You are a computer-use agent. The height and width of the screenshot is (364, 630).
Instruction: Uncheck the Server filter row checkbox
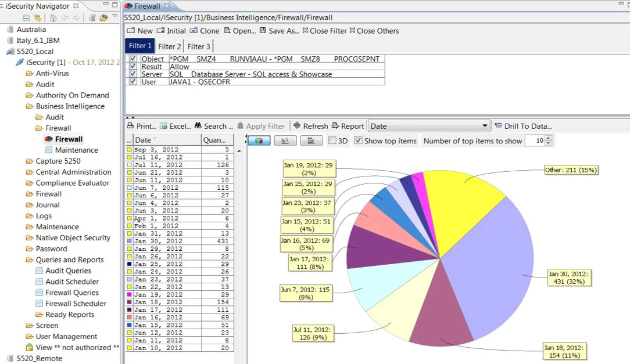coord(133,74)
